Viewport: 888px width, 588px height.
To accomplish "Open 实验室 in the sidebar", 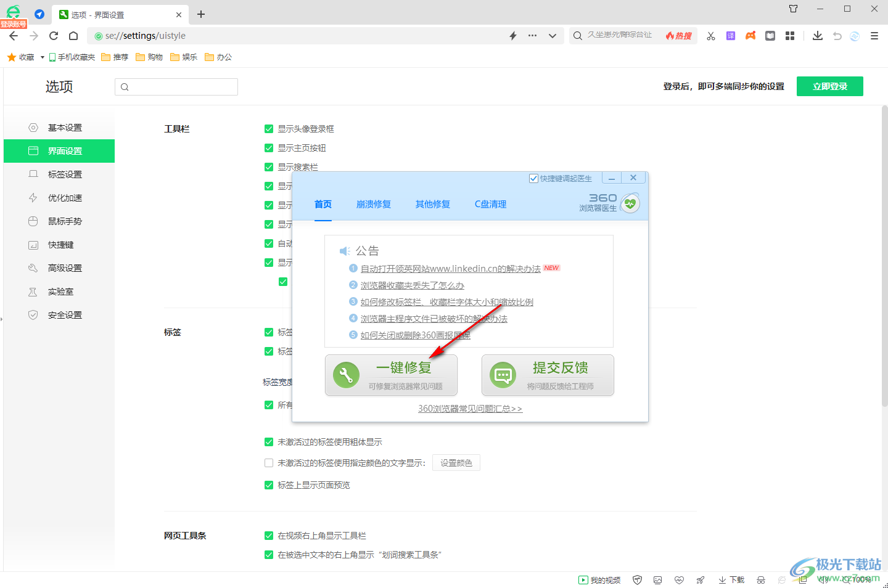I will [59, 292].
